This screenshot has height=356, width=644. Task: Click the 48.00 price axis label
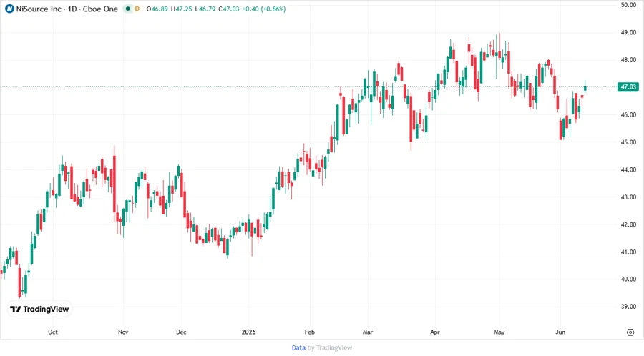pyautogui.click(x=628, y=60)
